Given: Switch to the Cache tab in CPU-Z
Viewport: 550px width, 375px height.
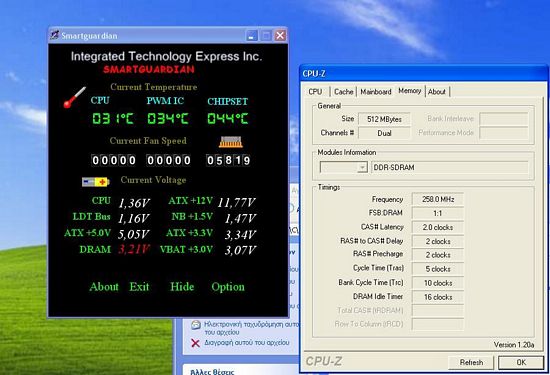Looking at the screenshot, I should 343,92.
